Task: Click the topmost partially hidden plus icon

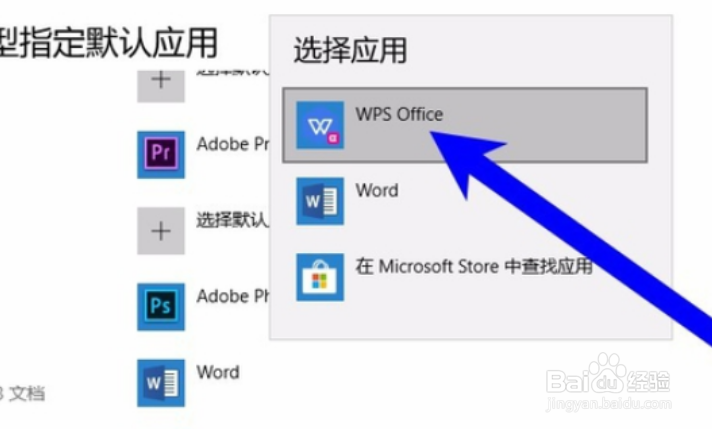Action: coord(161,86)
